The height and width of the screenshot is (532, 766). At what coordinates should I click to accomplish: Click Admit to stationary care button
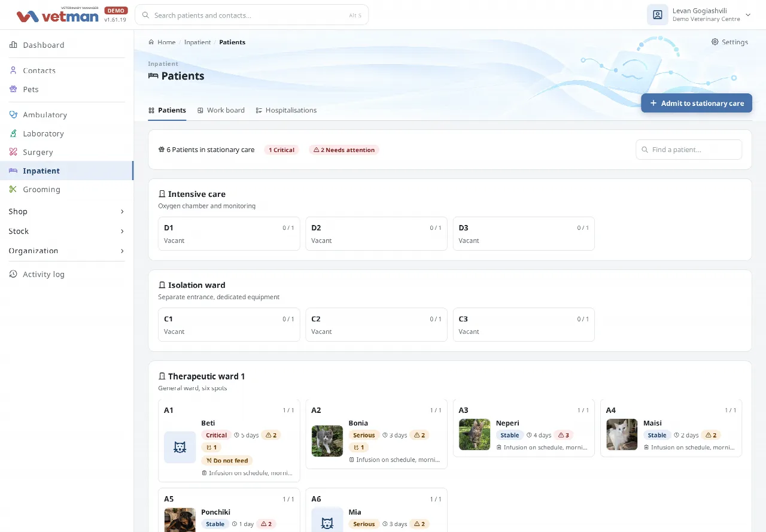[x=697, y=103]
